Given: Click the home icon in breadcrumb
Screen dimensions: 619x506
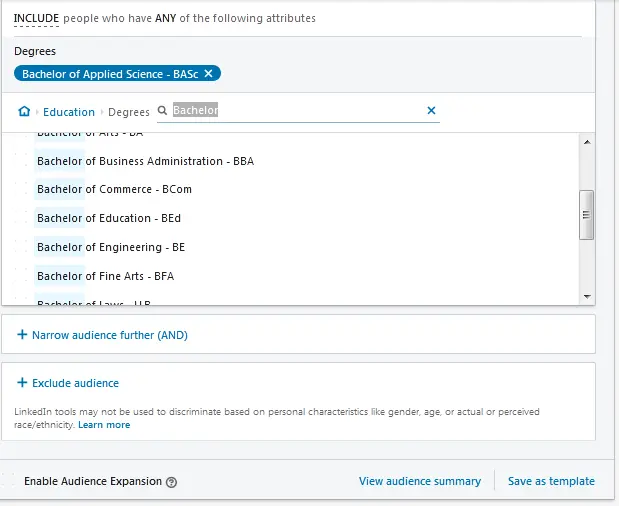Looking at the screenshot, I should point(24,111).
